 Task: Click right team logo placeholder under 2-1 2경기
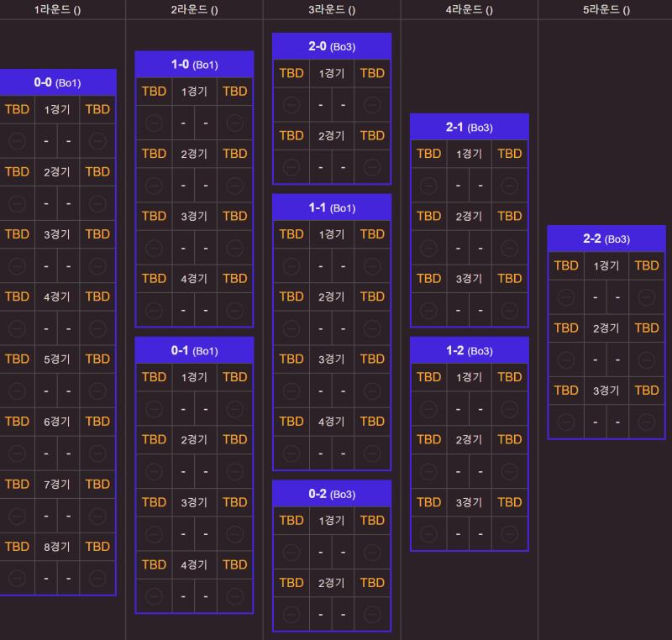[x=510, y=248]
